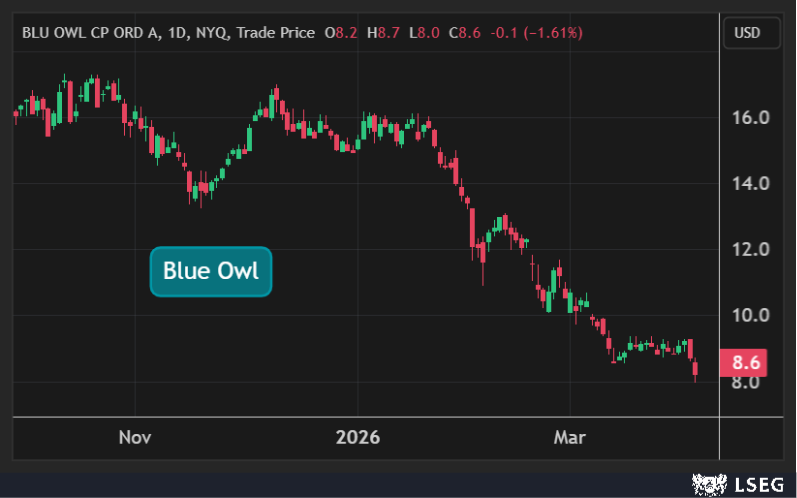This screenshot has height=498, width=797.
Task: Click the Blue Owl annotation label
Action: [210, 271]
